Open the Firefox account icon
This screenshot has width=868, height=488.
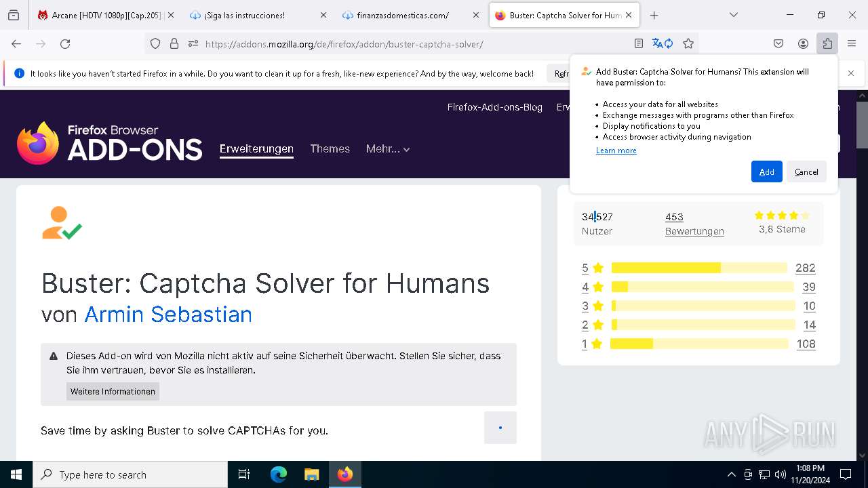pos(803,44)
